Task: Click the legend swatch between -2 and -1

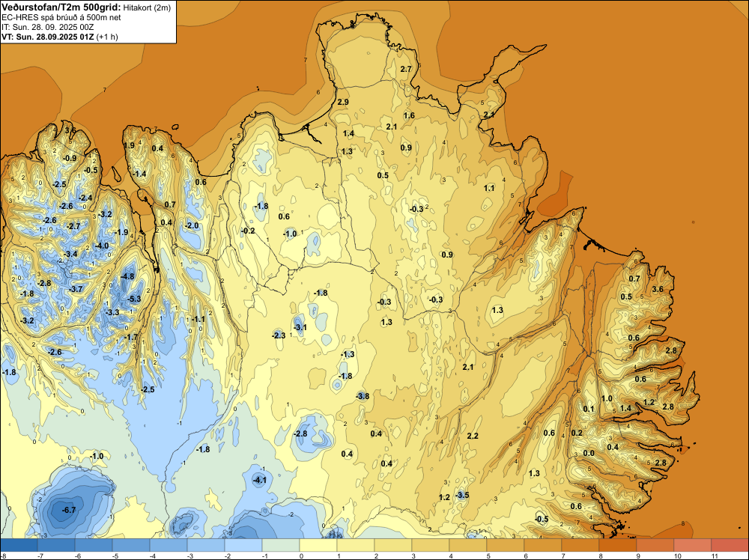Action: click(243, 545)
